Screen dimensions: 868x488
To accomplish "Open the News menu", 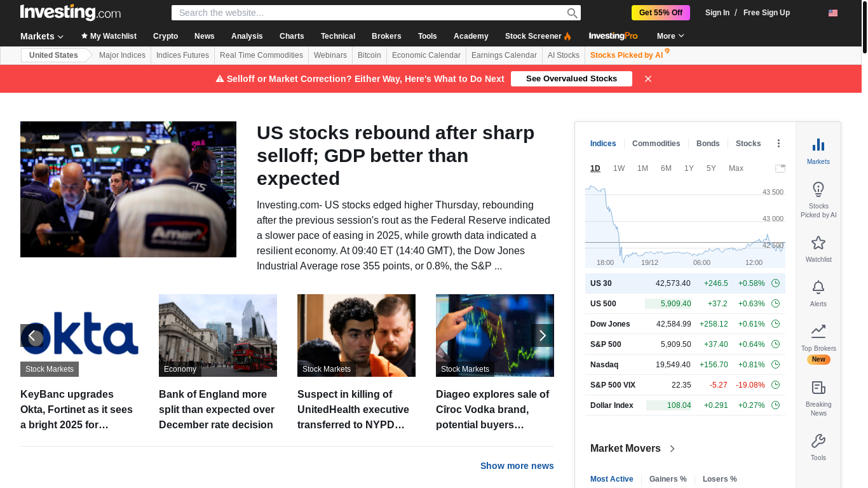I will 205,36.
